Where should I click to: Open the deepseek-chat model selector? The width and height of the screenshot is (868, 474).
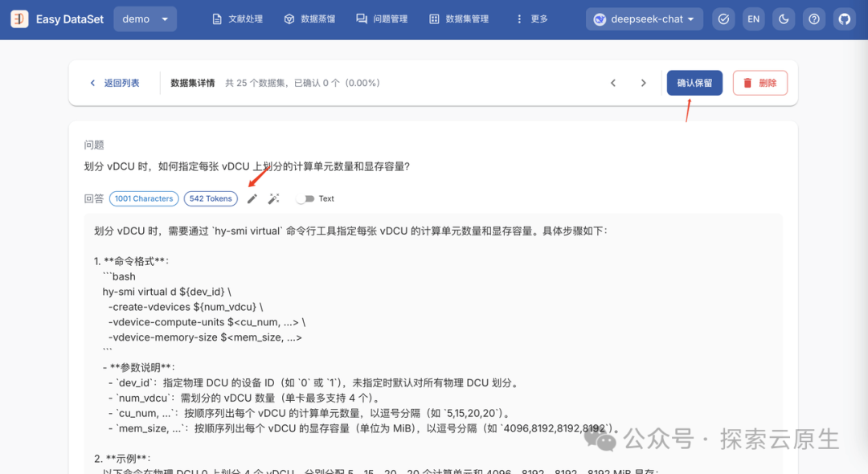coord(644,18)
